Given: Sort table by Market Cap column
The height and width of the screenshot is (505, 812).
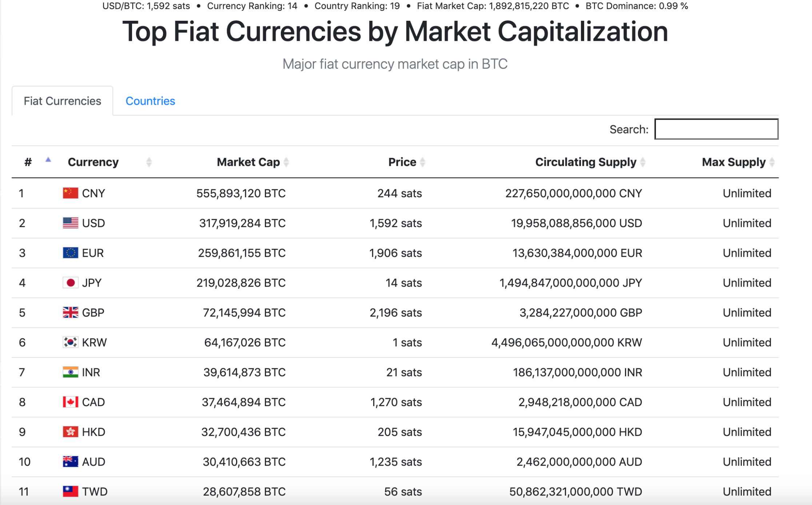Looking at the screenshot, I should pos(253,162).
